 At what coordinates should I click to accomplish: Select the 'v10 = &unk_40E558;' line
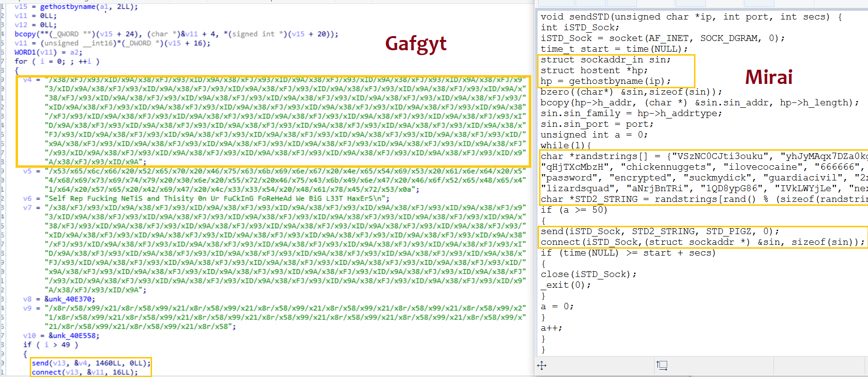(x=61, y=336)
